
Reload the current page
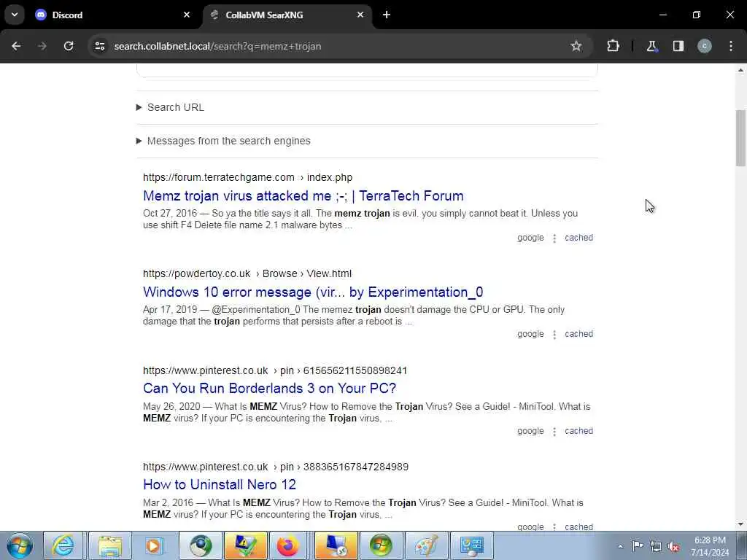tap(69, 46)
